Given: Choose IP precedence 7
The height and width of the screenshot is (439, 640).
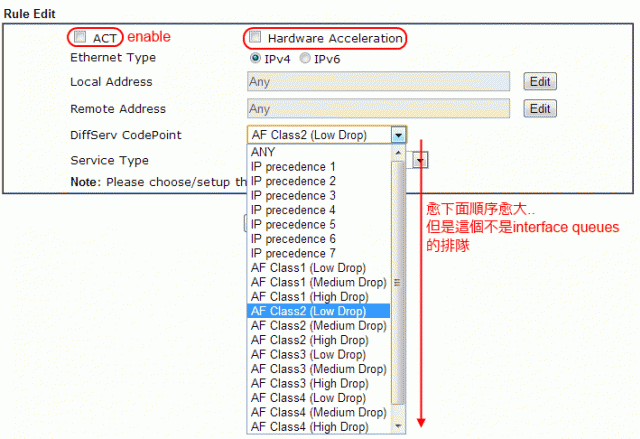Looking at the screenshot, I should click(318, 253).
